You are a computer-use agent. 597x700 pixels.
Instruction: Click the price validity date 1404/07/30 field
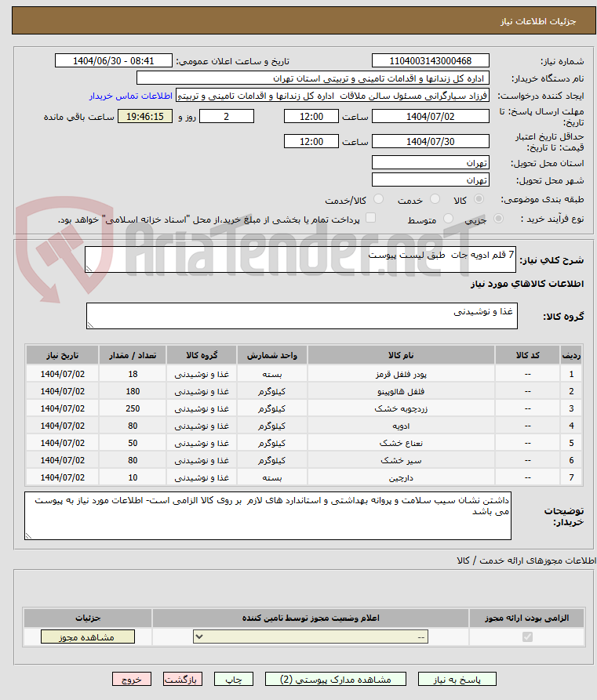(x=431, y=142)
